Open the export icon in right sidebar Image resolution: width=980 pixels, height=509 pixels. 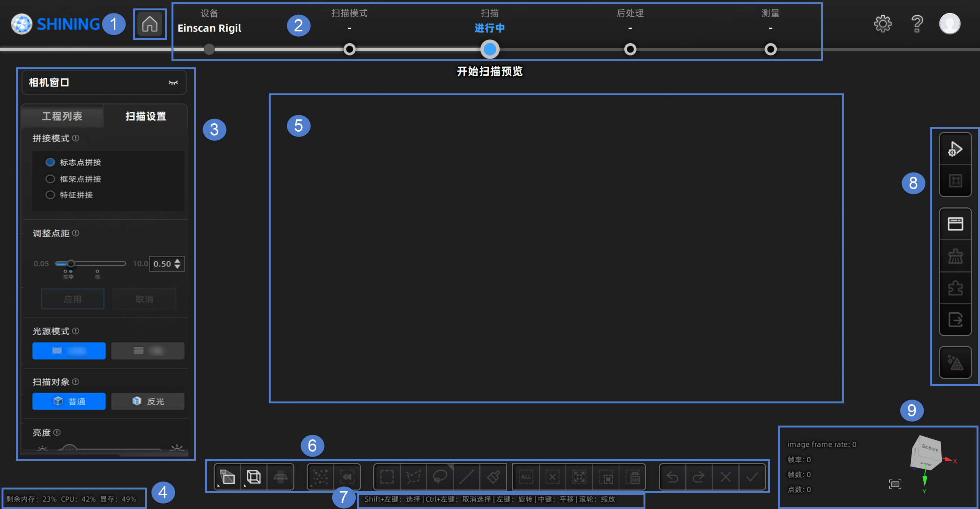point(955,320)
